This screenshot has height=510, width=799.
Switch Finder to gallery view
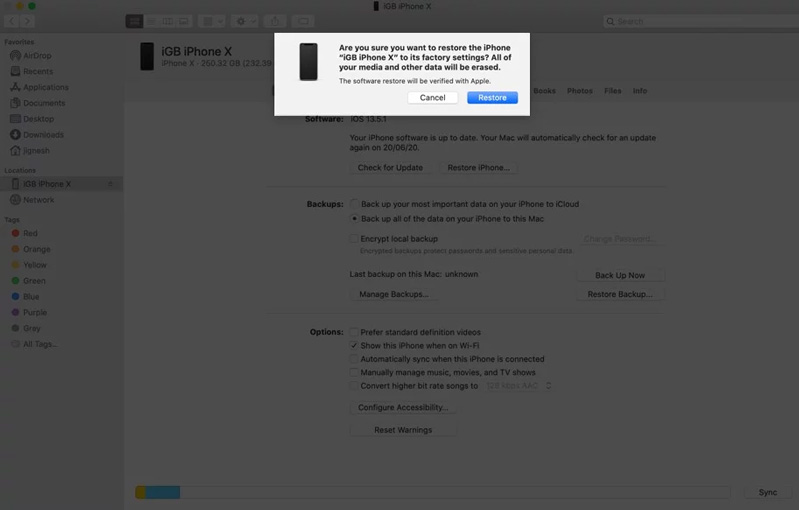point(183,21)
